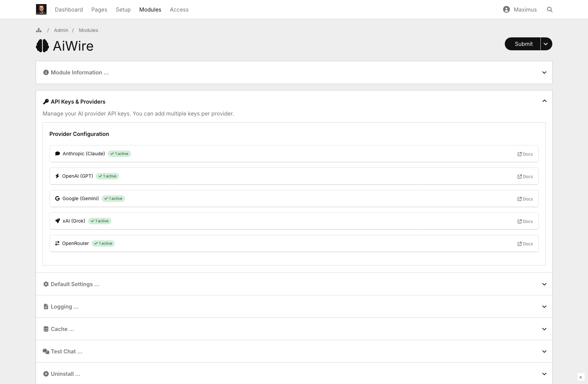Go to the Dashboard menu item
The height and width of the screenshot is (384, 588).
pos(69,10)
